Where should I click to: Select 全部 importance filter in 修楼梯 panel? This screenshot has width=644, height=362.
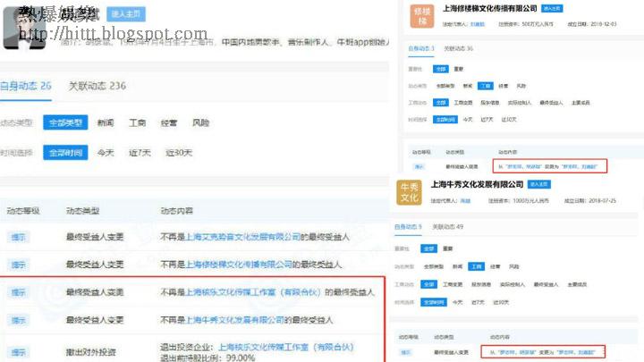441,69
